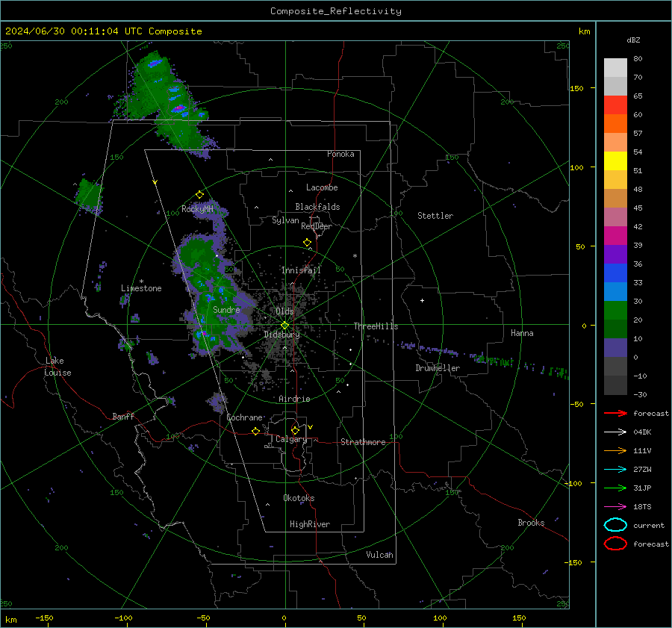Screen dimensions: 672x628
Task: Click the Sundre label on the map
Action: click(226, 310)
